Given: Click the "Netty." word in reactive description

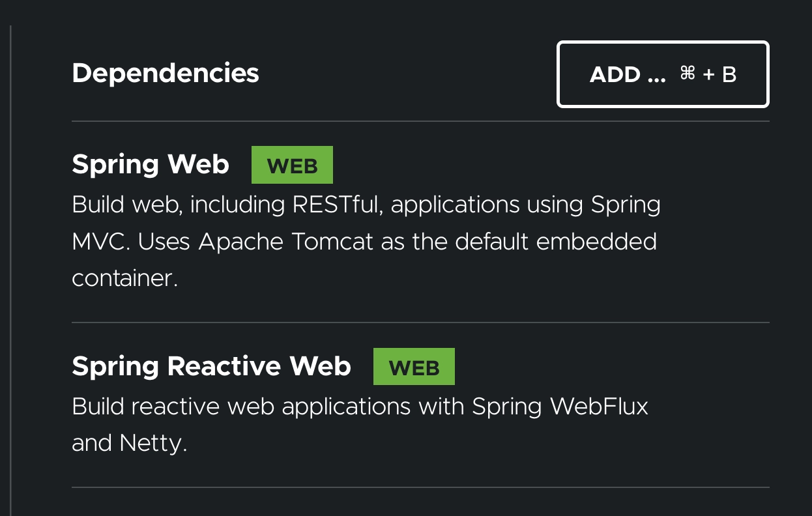Looking at the screenshot, I should pyautogui.click(x=153, y=444).
